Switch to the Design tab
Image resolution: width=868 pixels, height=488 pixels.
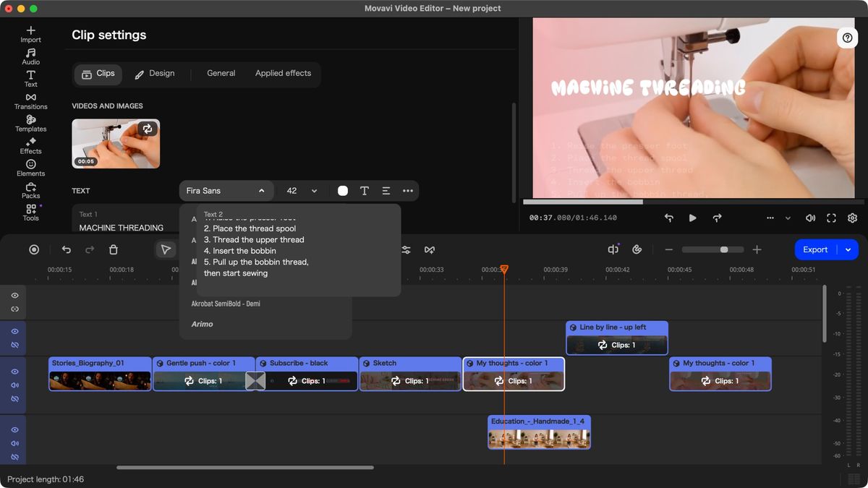154,74
